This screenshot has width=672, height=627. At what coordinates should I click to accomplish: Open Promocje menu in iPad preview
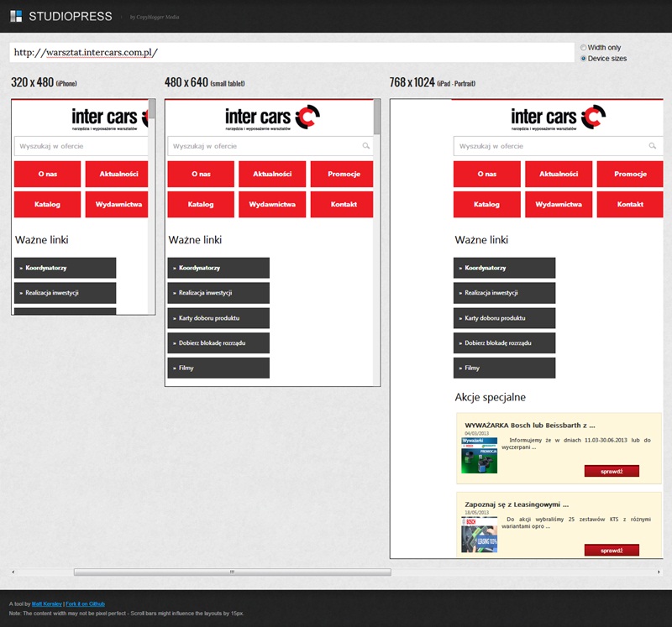(x=630, y=175)
